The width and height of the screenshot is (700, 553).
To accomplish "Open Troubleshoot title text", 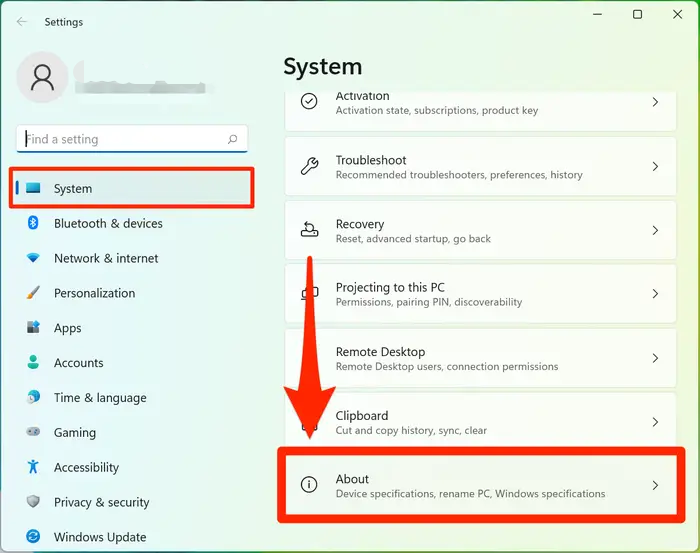I will (371, 160).
